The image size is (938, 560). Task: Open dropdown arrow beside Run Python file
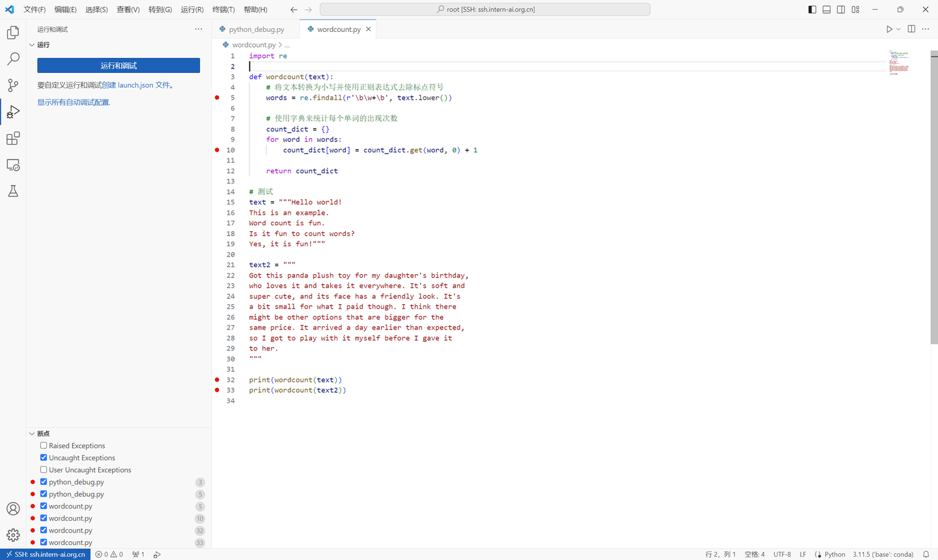898,29
